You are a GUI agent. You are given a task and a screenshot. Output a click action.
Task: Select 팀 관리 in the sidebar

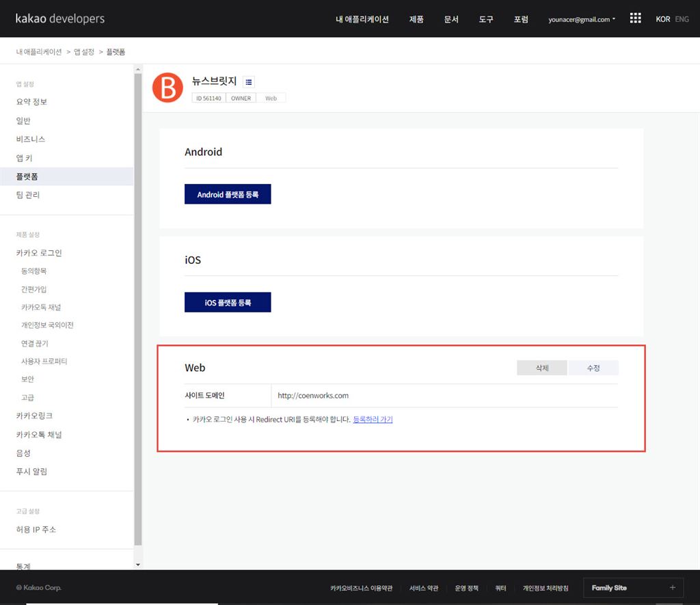click(27, 195)
